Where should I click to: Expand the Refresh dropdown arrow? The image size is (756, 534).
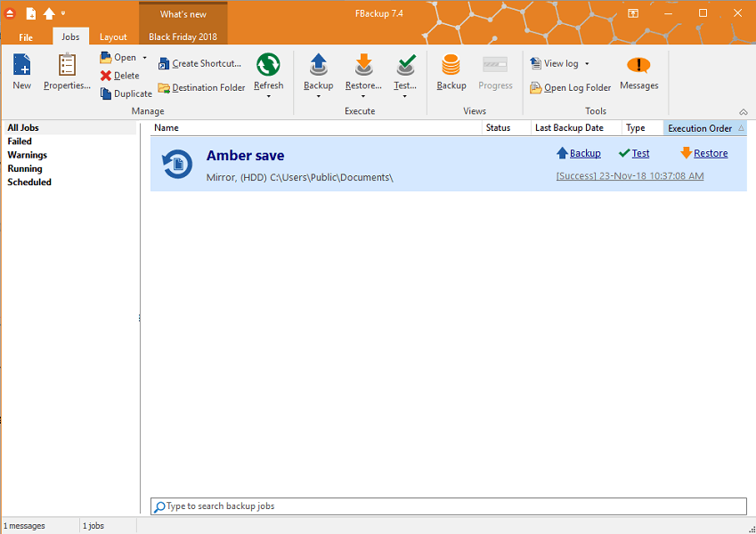click(x=269, y=96)
